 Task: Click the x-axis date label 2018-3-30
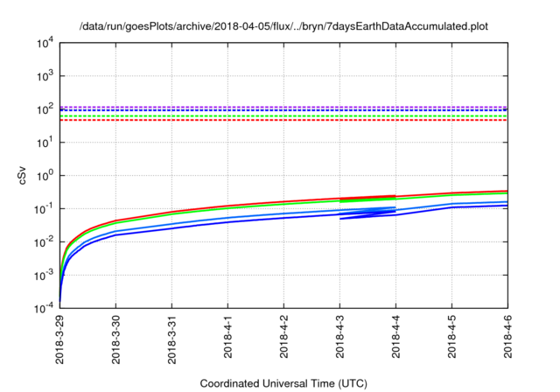115,339
